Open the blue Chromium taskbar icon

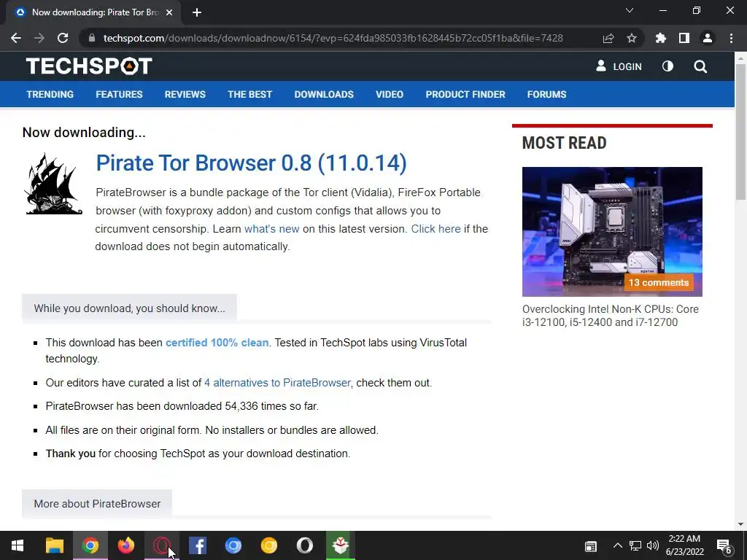(233, 545)
